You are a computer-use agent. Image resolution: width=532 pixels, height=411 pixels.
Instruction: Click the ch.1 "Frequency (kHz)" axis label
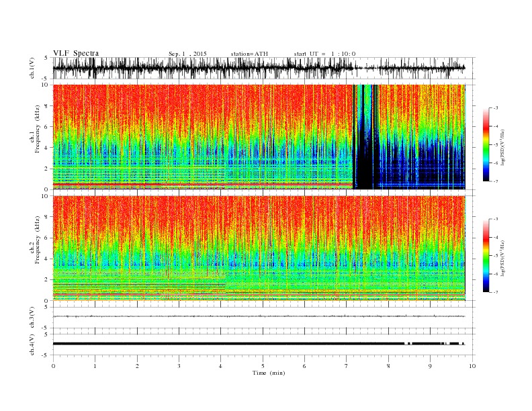pos(38,129)
